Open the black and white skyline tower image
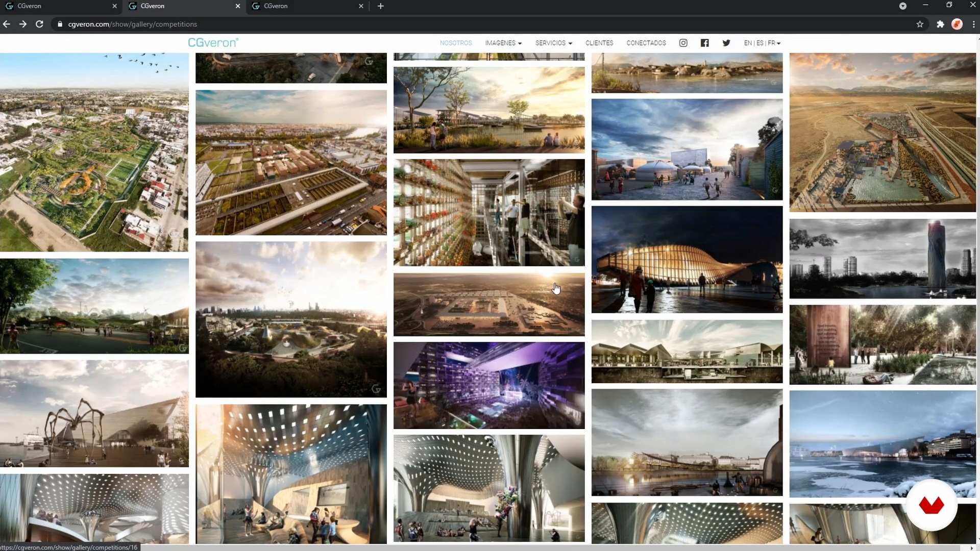980x551 pixels. click(x=883, y=259)
